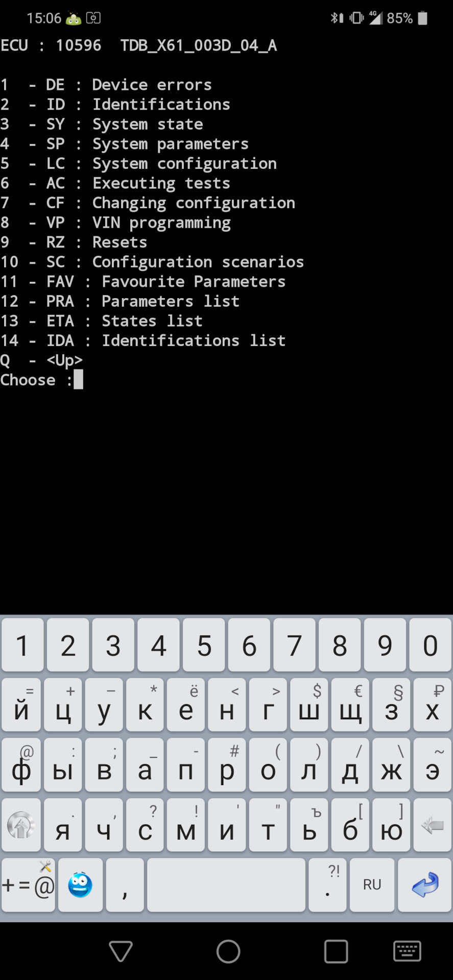Tap the Android back triangle button

[121, 951]
